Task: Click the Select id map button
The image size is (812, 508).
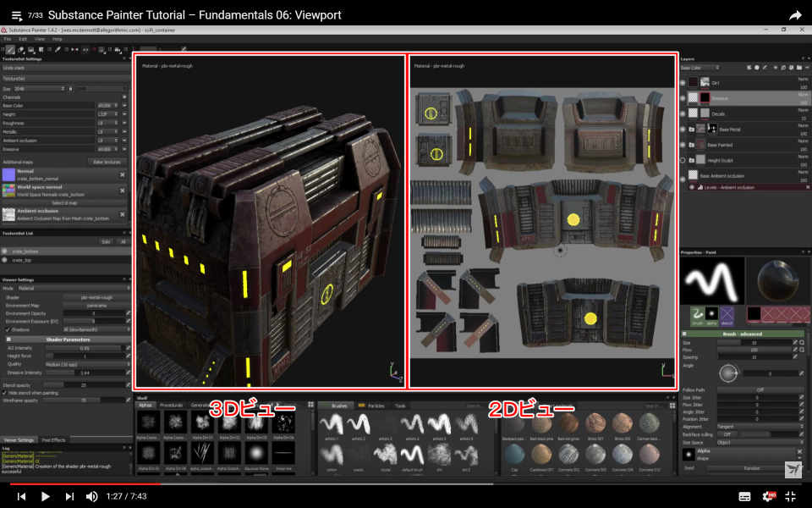Action: coord(64,202)
